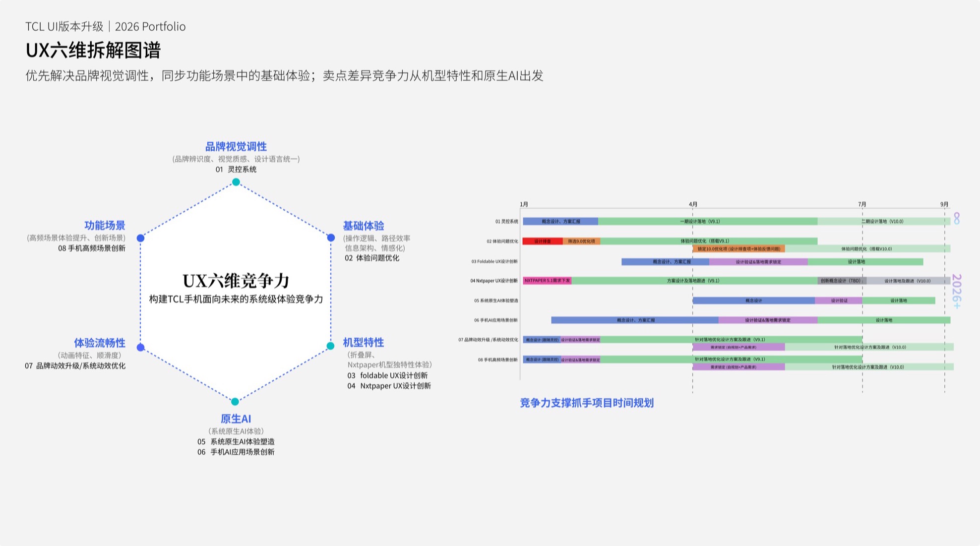Click the infinity symbol above the Gantt edge
980x546 pixels.
point(957,218)
